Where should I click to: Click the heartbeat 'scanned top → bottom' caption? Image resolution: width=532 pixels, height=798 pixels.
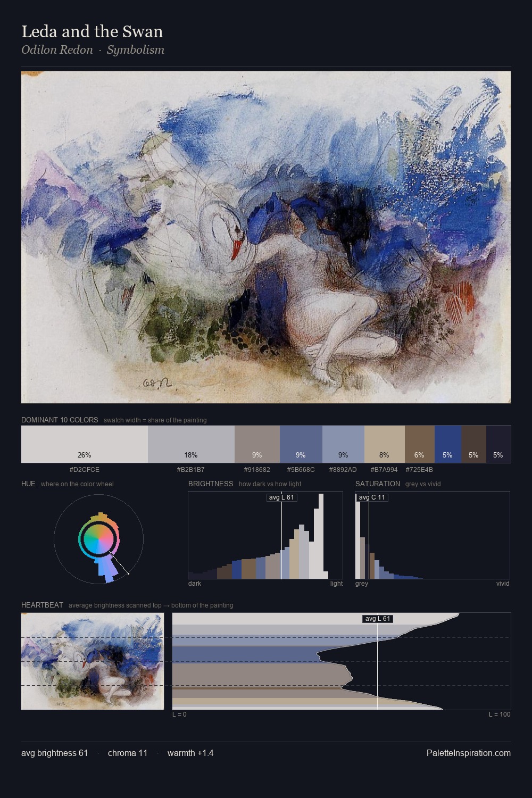click(x=151, y=605)
